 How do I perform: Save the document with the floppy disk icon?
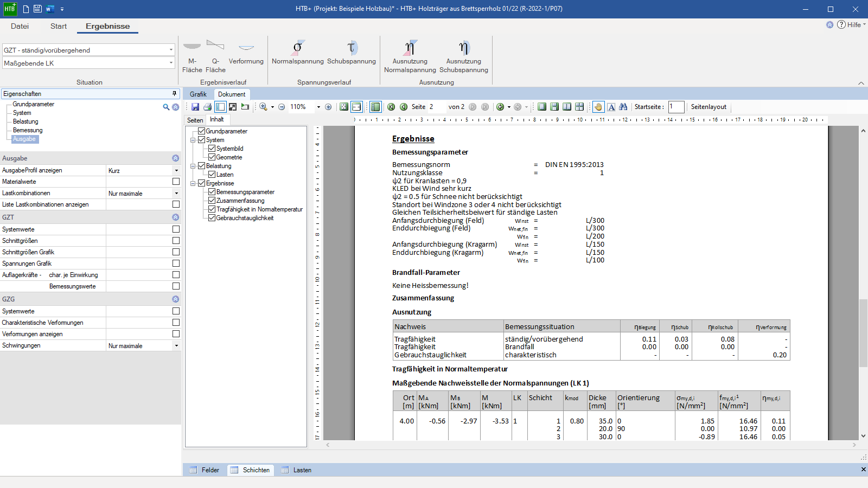195,107
